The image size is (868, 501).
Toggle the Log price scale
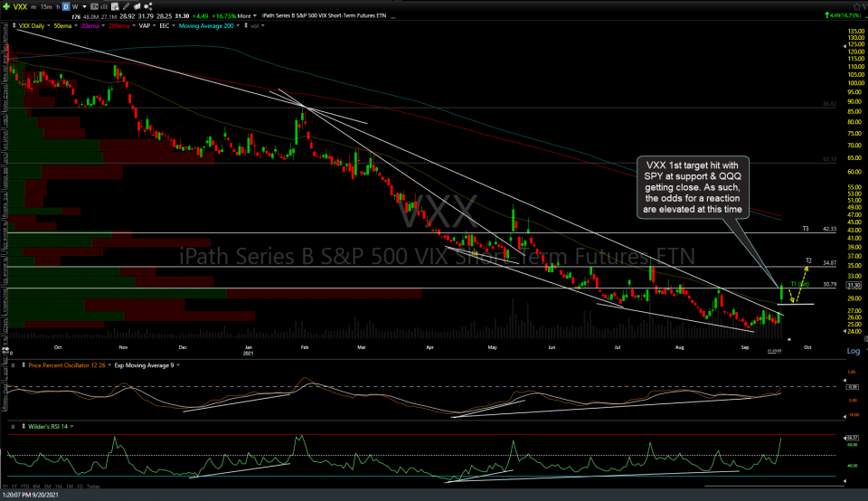click(x=853, y=351)
